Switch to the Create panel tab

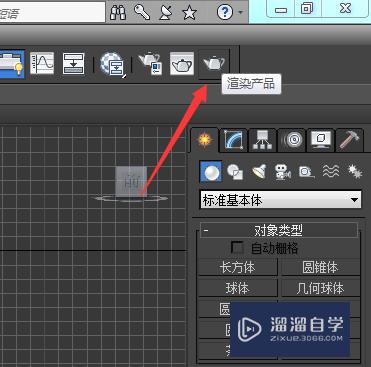click(205, 140)
